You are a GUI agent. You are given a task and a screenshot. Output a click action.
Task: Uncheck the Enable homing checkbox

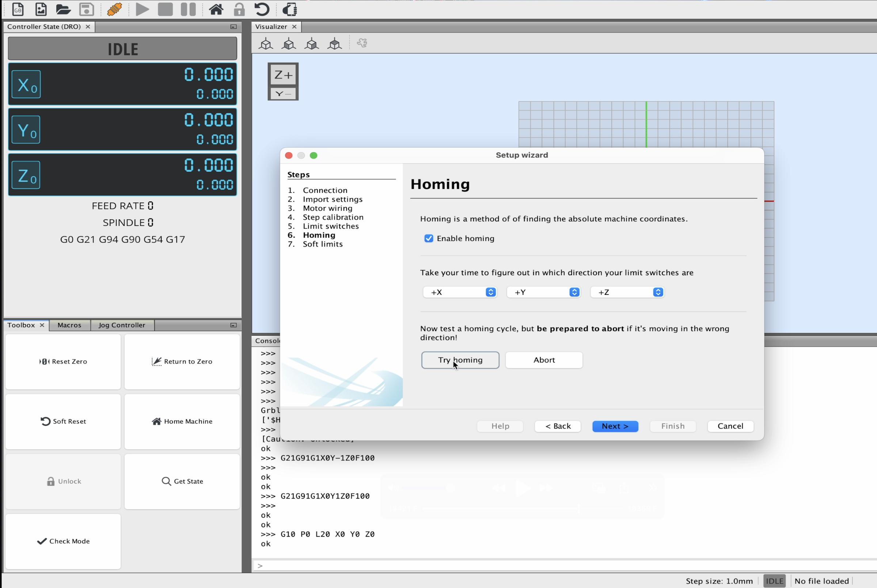pyautogui.click(x=429, y=238)
